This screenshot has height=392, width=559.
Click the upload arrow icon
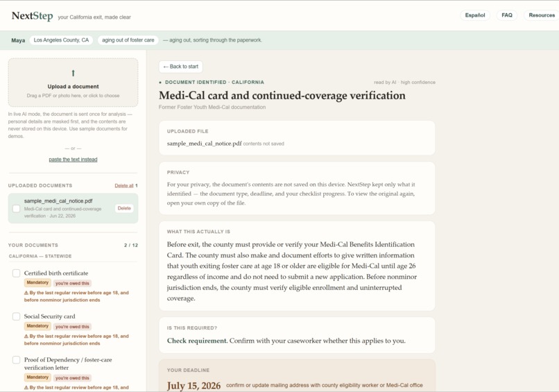(x=73, y=73)
